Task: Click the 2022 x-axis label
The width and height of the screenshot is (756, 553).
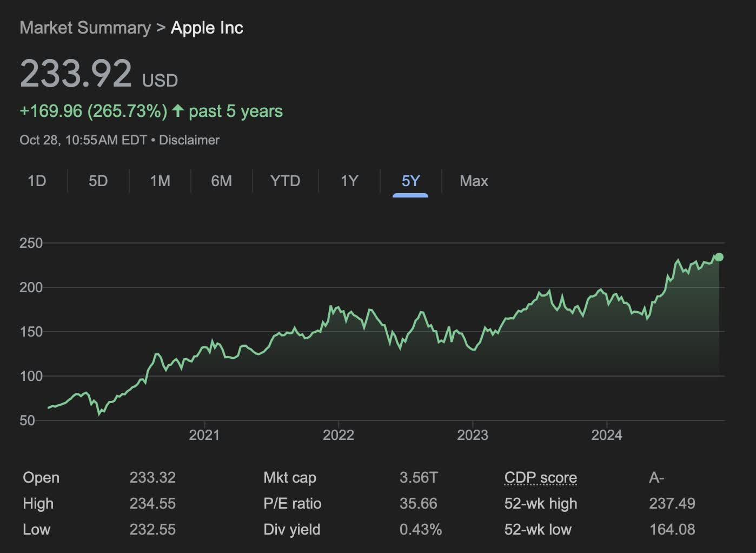Action: (339, 435)
